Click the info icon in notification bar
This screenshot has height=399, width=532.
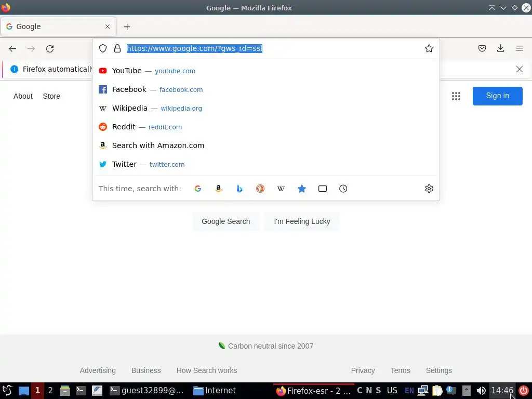tap(14, 69)
